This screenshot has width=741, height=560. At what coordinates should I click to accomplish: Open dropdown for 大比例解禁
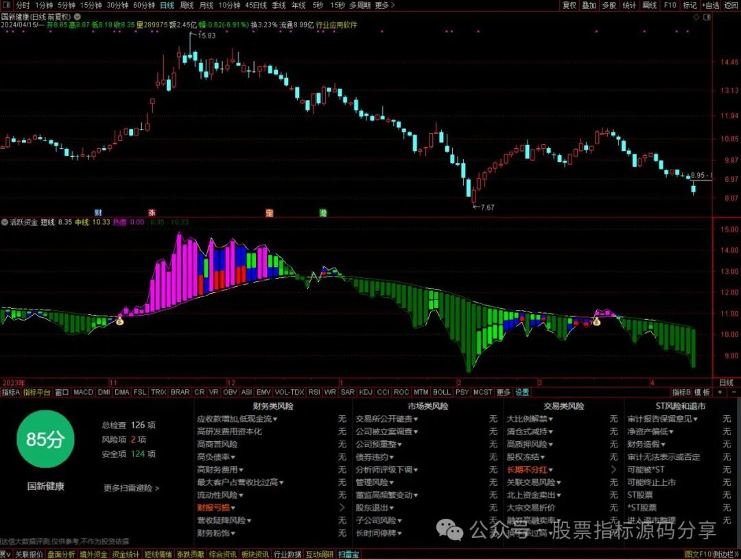point(550,419)
